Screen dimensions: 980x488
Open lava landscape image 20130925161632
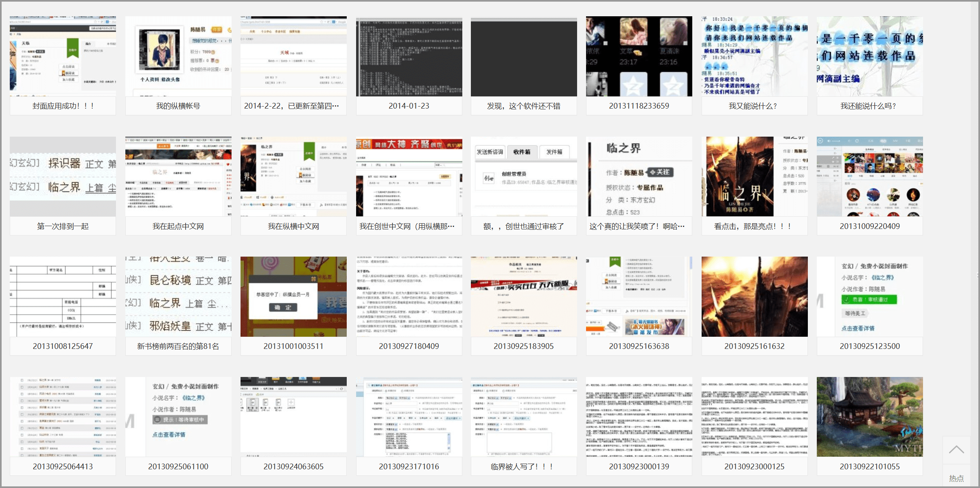pos(754,296)
